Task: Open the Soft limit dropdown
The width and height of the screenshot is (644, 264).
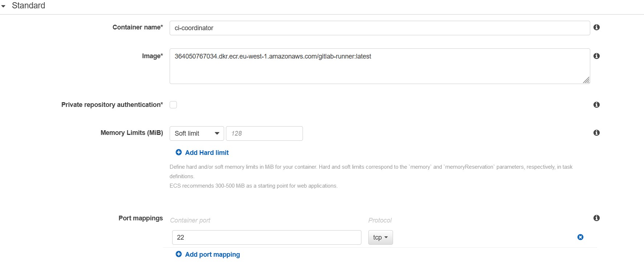Action: pos(197,133)
